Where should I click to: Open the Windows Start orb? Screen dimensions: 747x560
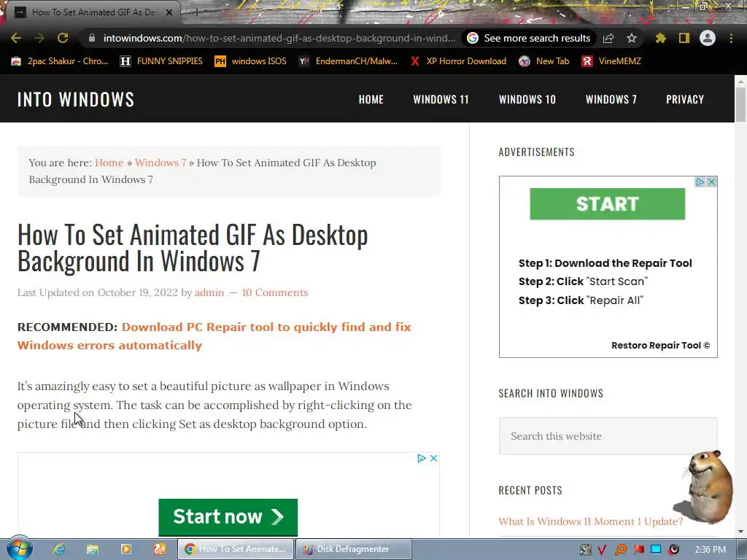19,548
